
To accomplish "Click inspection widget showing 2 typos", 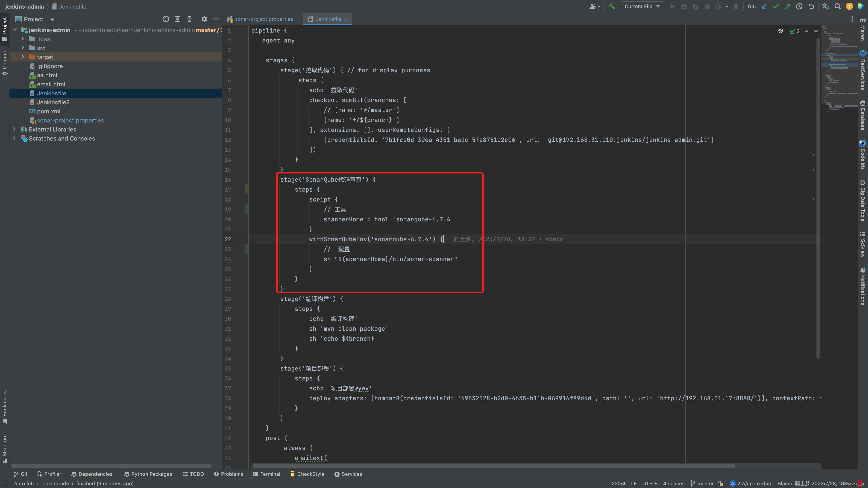I will (795, 31).
